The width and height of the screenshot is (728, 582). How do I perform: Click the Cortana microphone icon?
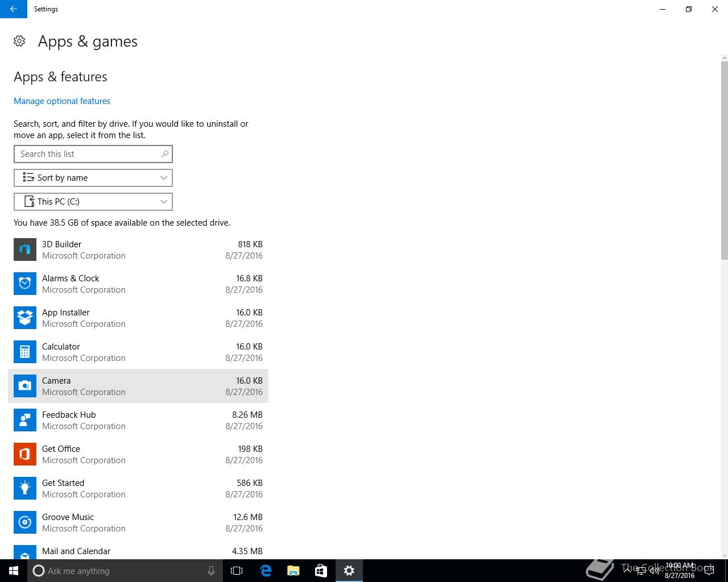click(x=211, y=571)
